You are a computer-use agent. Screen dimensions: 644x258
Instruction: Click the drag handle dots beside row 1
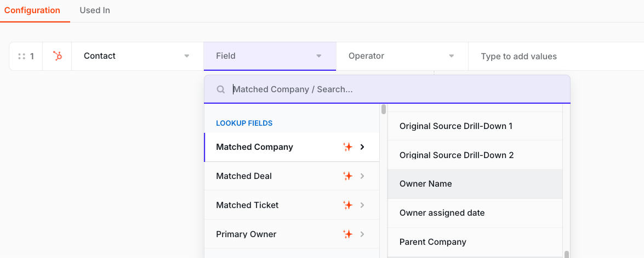coord(22,57)
